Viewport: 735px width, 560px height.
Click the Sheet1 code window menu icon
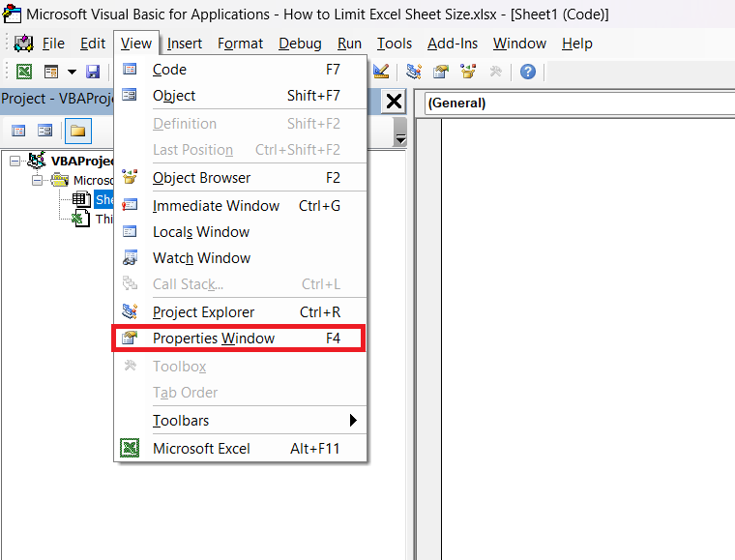[x=23, y=44]
